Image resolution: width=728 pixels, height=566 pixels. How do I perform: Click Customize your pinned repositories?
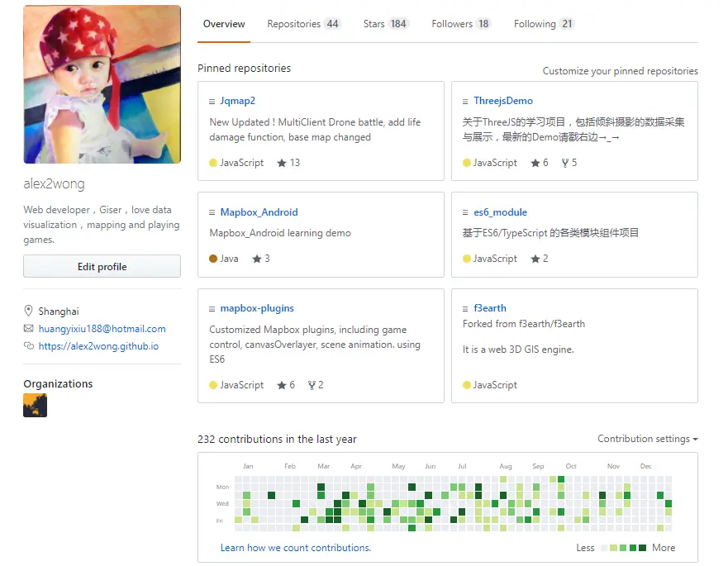coord(621,71)
